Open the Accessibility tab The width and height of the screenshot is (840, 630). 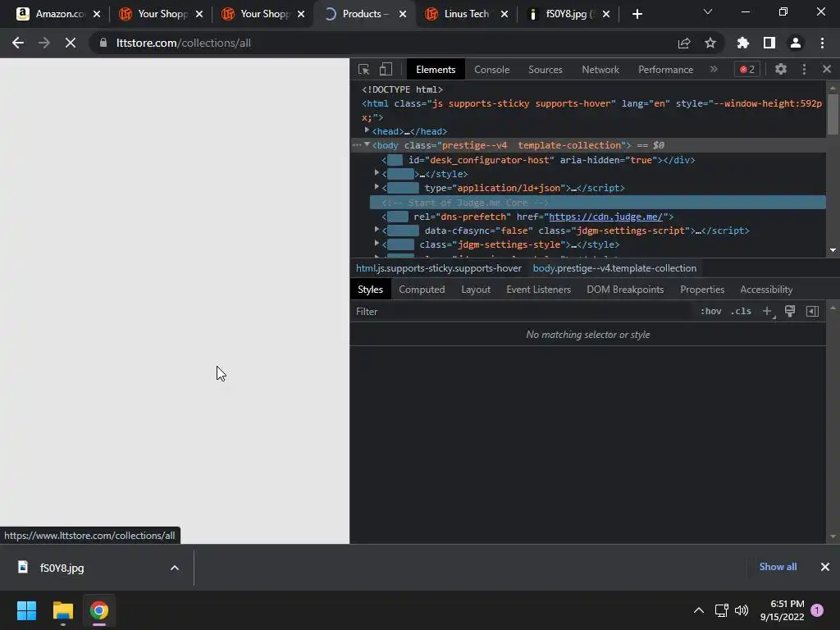(x=766, y=290)
